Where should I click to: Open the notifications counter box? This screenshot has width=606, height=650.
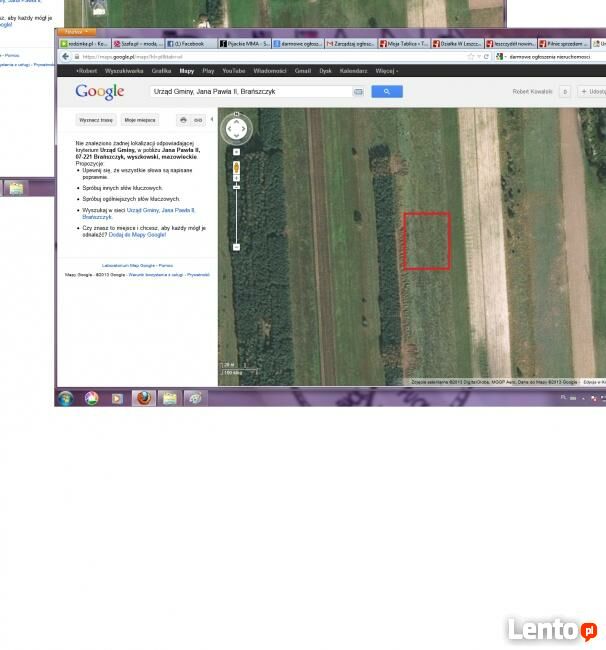[x=565, y=92]
